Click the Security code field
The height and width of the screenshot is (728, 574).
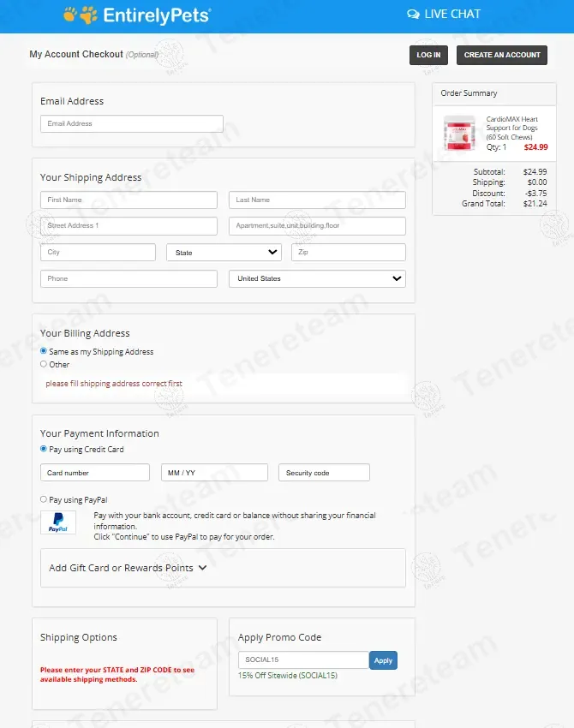click(x=324, y=473)
